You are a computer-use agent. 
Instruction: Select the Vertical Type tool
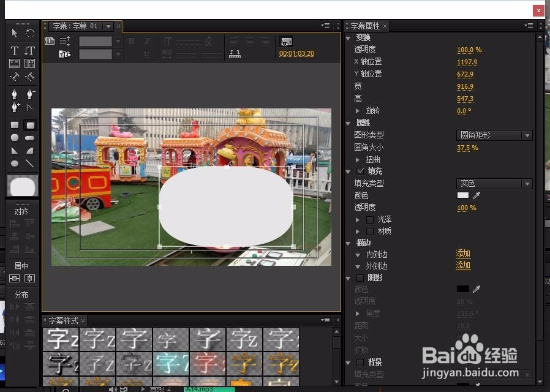[30, 51]
